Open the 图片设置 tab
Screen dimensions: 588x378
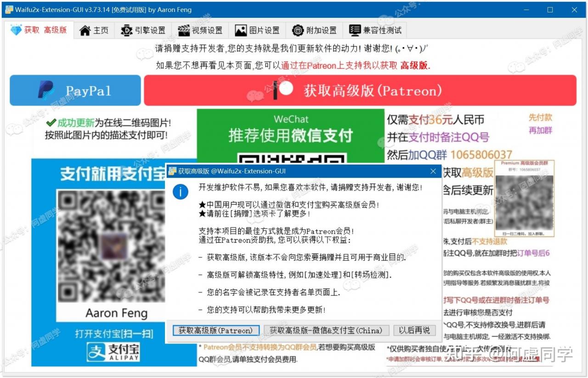(x=257, y=31)
